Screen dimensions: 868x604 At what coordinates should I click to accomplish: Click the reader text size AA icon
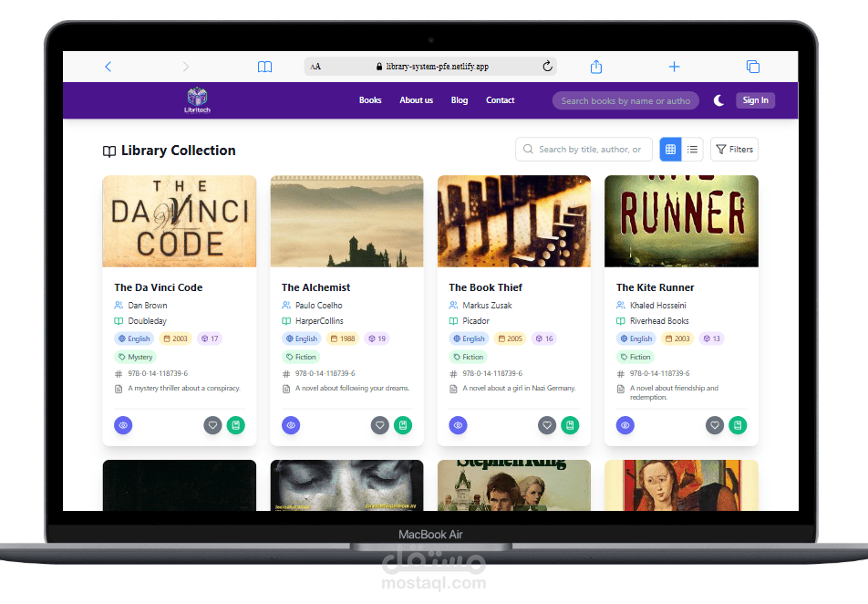pos(315,67)
